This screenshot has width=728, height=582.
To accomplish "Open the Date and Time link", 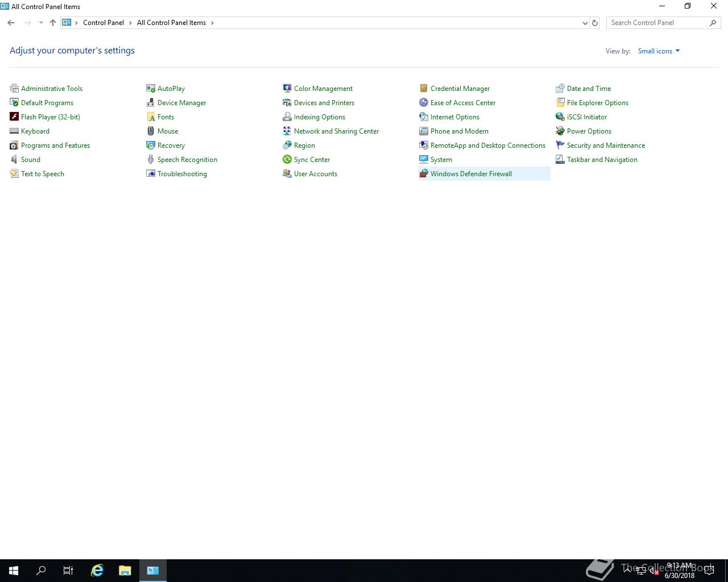I will [589, 88].
